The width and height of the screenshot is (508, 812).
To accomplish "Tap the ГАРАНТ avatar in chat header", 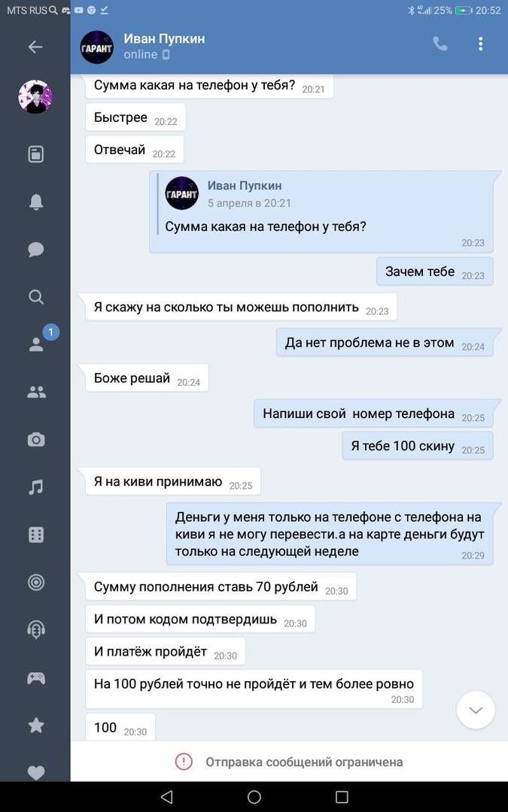I will 96,47.
